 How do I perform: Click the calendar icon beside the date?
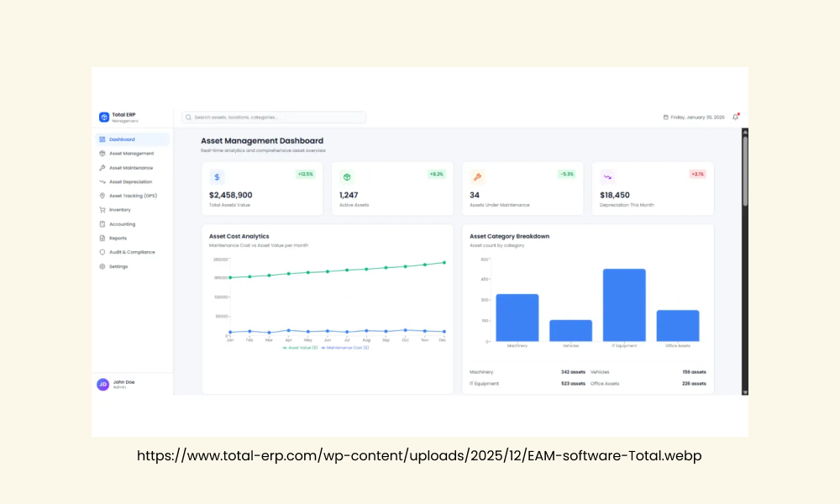point(666,117)
